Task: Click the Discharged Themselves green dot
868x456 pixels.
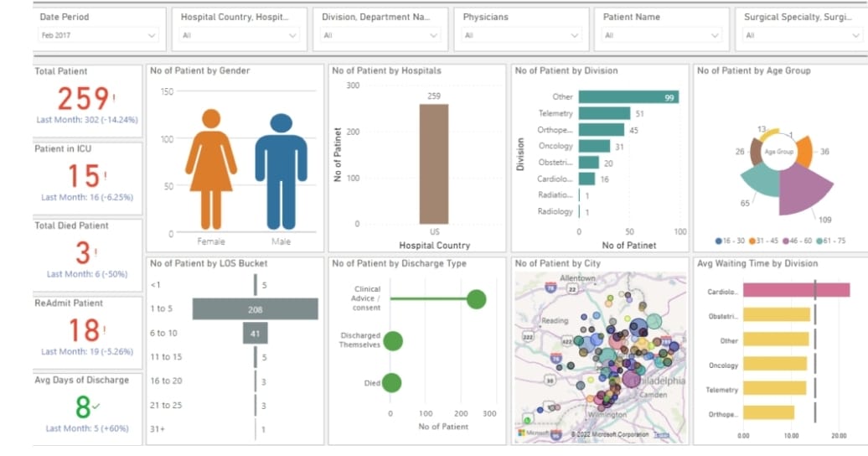Action: (393, 341)
